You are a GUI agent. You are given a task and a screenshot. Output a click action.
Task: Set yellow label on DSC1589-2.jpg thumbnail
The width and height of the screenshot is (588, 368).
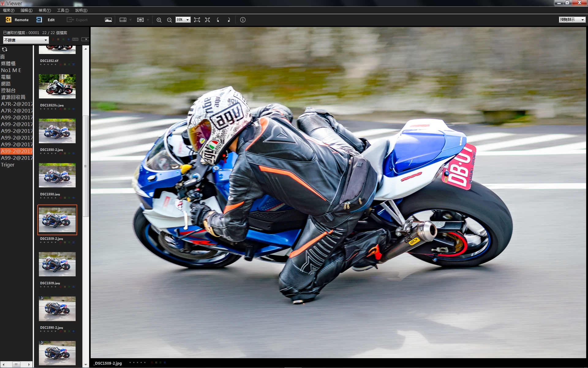[65, 242]
